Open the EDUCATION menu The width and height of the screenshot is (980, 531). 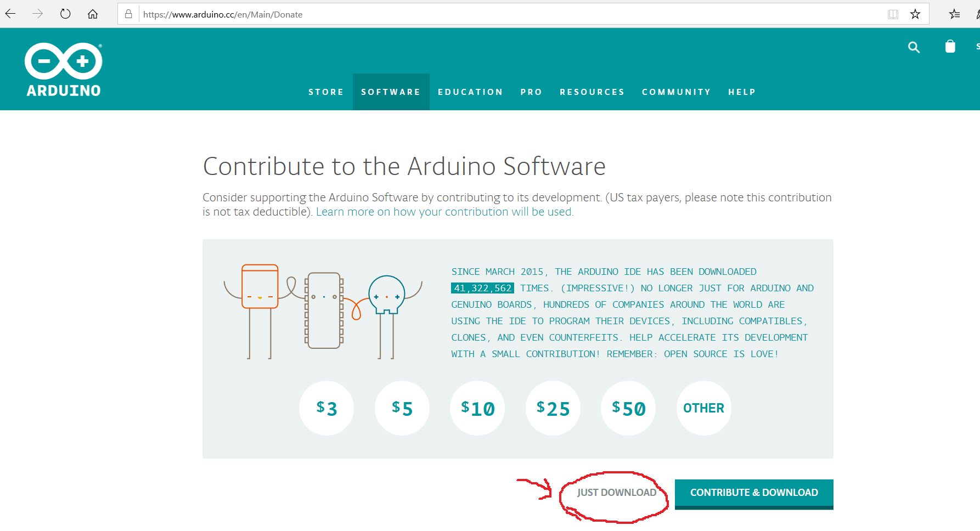coord(471,92)
